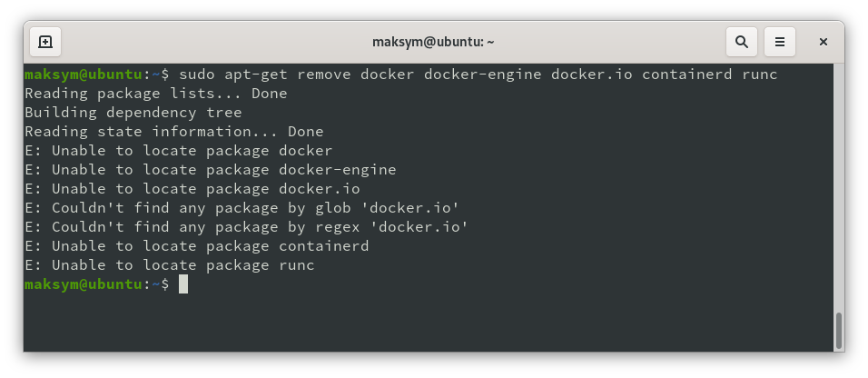
Task: Close the terminal window
Action: pos(824,42)
